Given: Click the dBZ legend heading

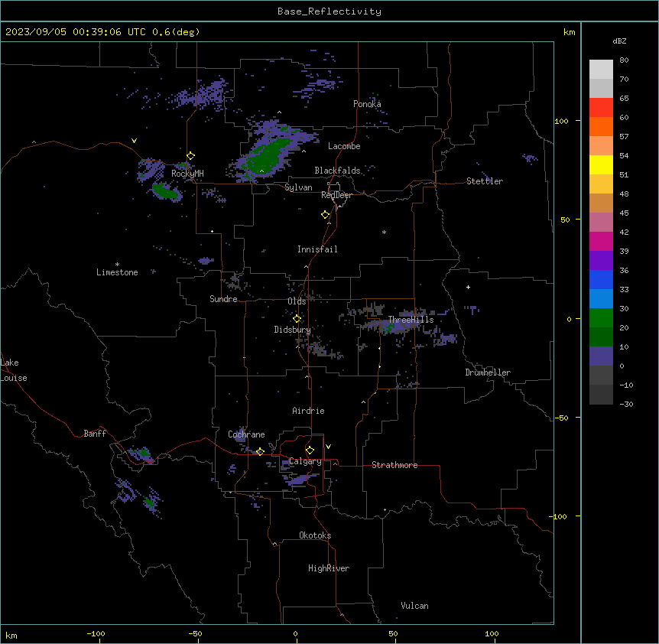Looking at the screenshot, I should [x=619, y=41].
